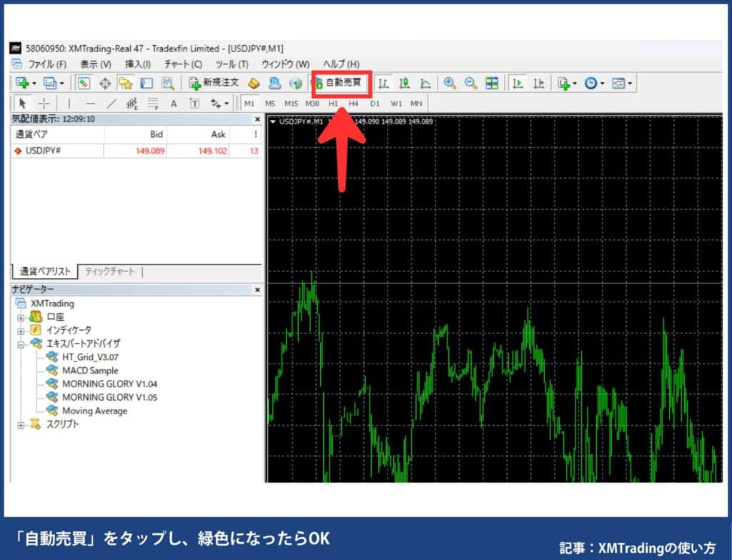This screenshot has width=732, height=560.
Task: Close the 気配値表示 Market Watch panel
Action: (257, 119)
